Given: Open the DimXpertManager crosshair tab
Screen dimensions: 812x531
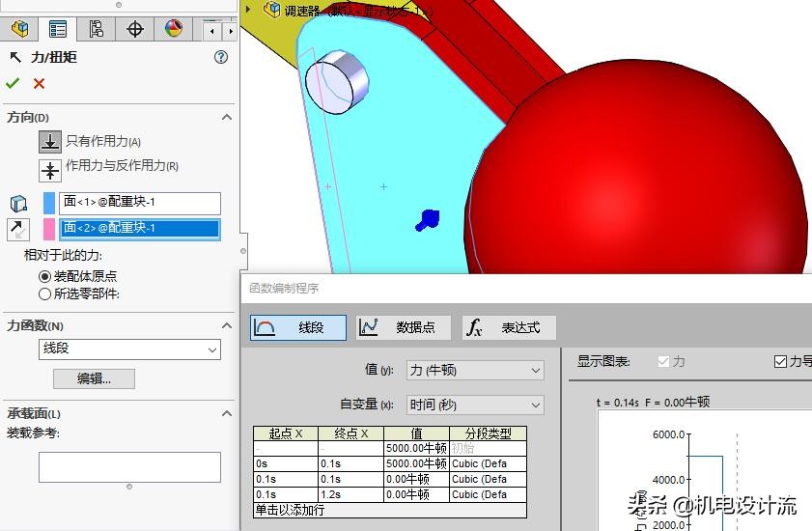Looking at the screenshot, I should pos(134,29).
